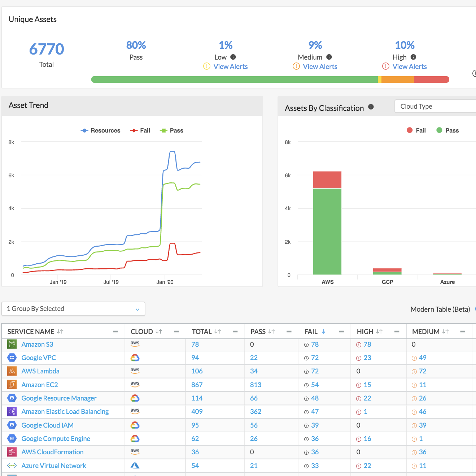Click medium count 26 for Google Resource Manager
The width and height of the screenshot is (476, 476).
pyautogui.click(x=423, y=398)
